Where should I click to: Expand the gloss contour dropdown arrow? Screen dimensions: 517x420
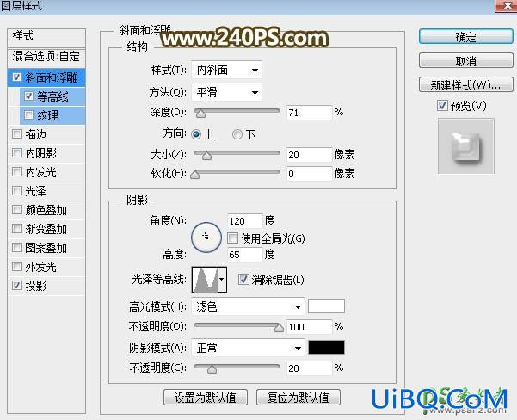pos(222,280)
